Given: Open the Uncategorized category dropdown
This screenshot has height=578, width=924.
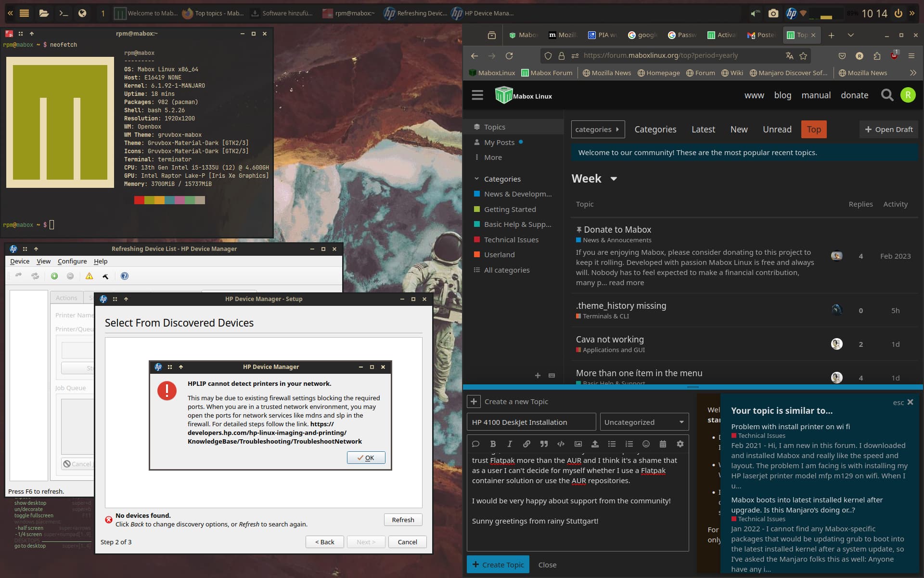Looking at the screenshot, I should pos(644,422).
